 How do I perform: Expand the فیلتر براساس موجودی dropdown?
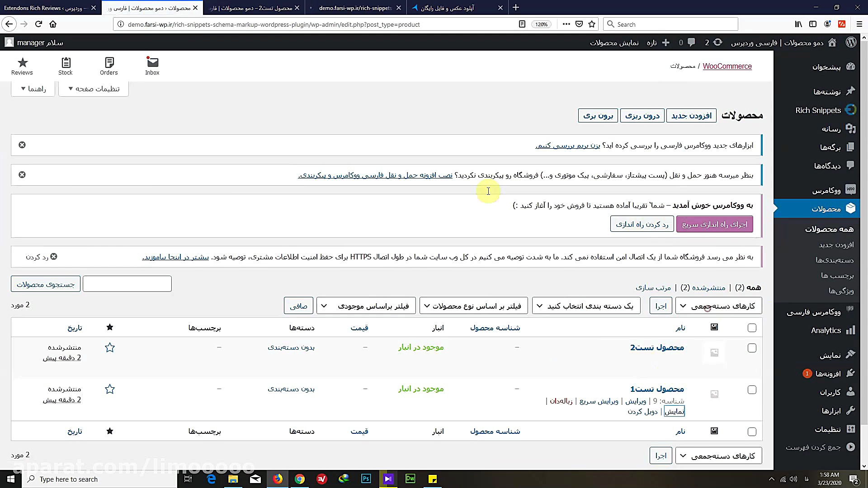[366, 305]
